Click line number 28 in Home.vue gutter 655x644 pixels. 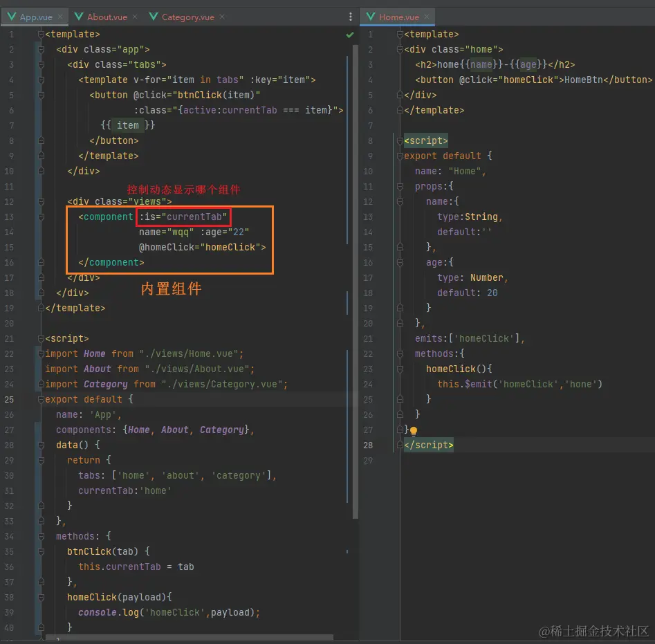pos(367,445)
